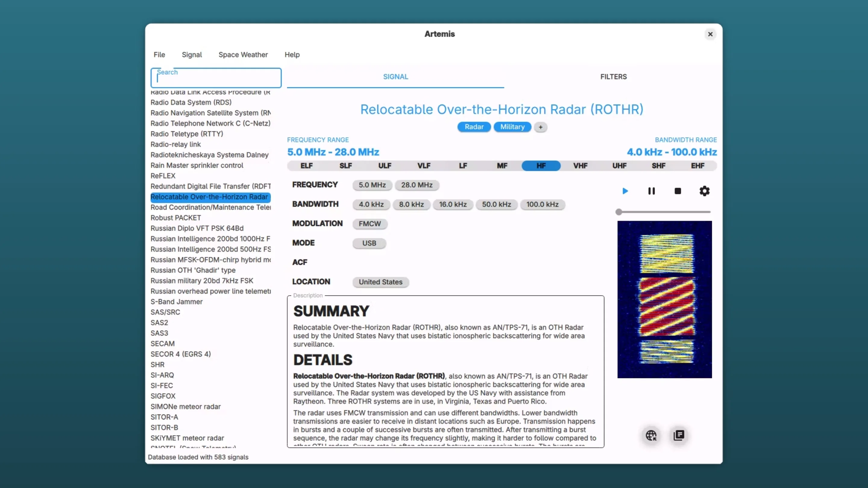This screenshot has height=488, width=868.
Task: Click the Radar category tag
Action: click(x=474, y=127)
